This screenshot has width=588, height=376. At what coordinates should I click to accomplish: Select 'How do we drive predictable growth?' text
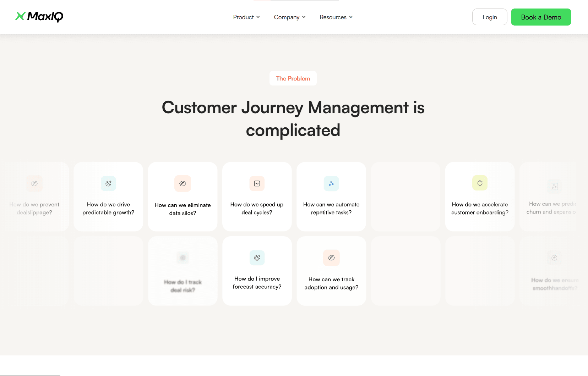pos(108,209)
